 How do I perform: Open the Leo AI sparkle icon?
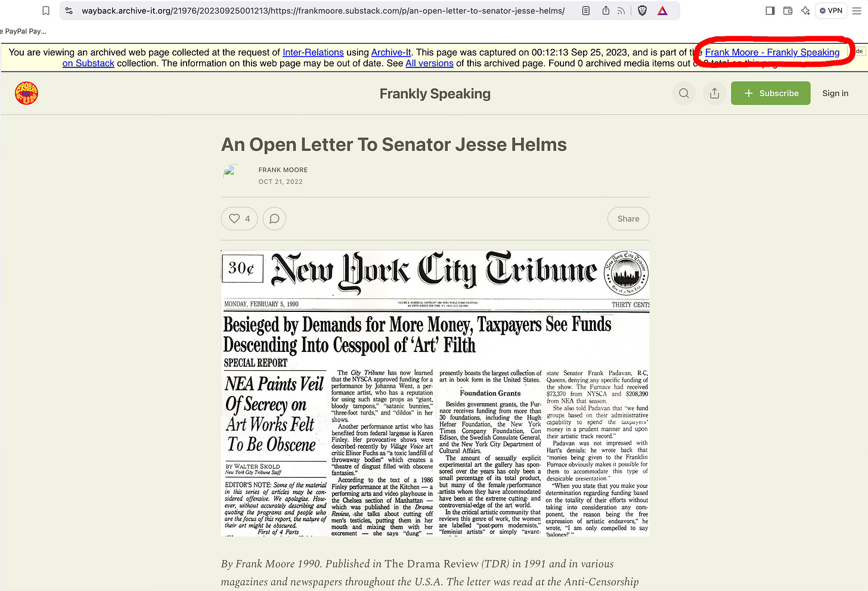click(x=805, y=11)
